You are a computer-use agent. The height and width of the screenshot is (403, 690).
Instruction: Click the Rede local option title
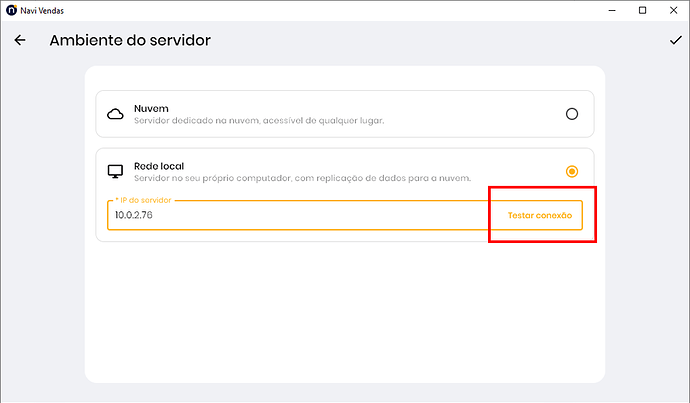pos(158,165)
